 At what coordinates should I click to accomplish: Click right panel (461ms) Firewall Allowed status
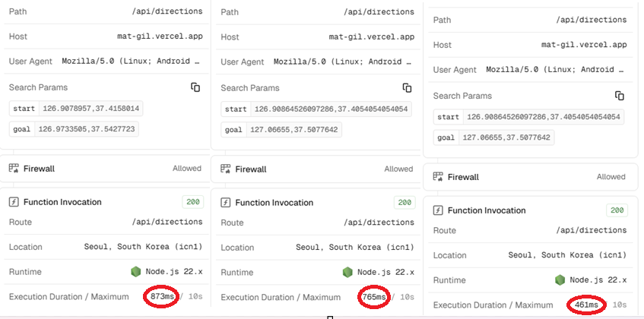point(611,177)
